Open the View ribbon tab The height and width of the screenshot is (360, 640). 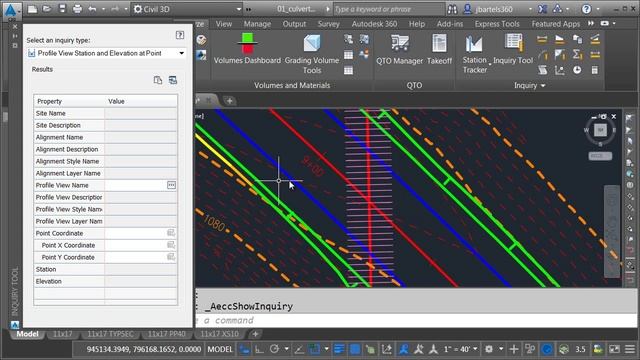pos(224,24)
